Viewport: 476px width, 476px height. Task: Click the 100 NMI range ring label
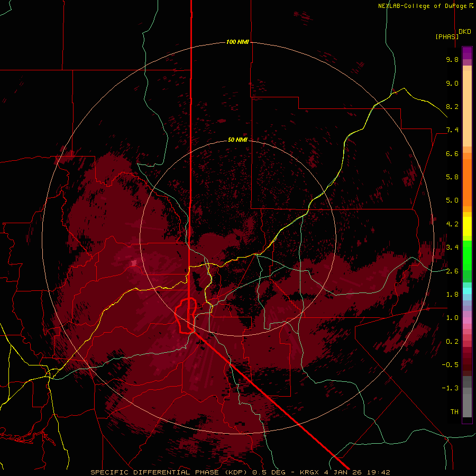tap(237, 42)
